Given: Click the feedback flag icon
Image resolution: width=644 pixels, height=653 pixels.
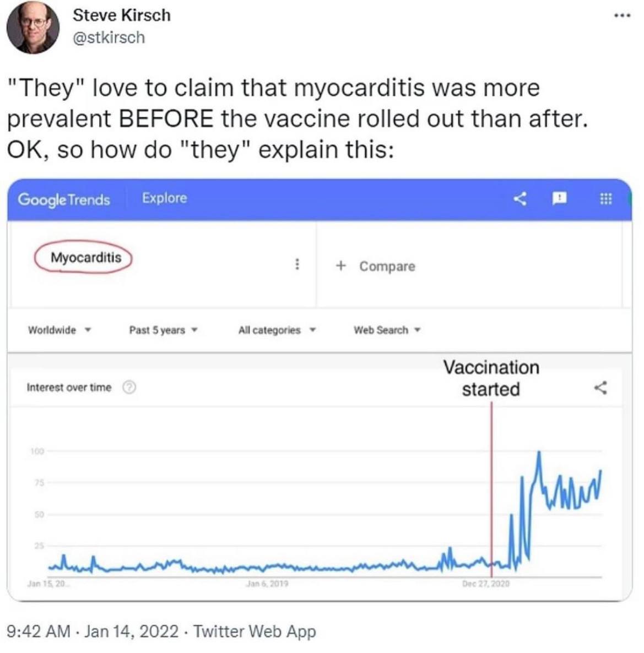Looking at the screenshot, I should (x=559, y=198).
